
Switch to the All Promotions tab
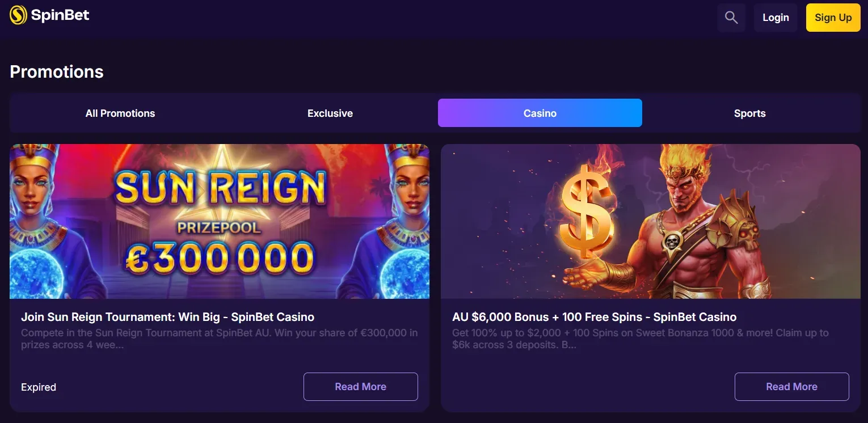point(120,113)
